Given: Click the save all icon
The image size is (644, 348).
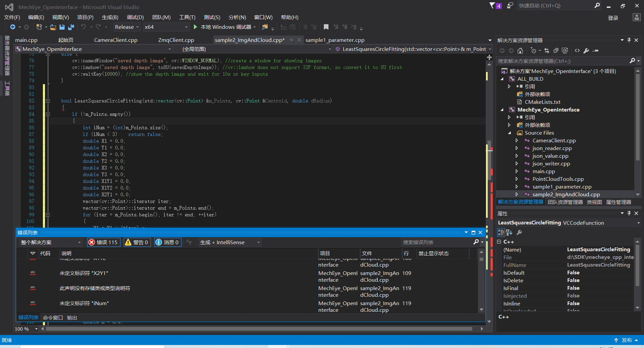Looking at the screenshot, I should 71,27.
